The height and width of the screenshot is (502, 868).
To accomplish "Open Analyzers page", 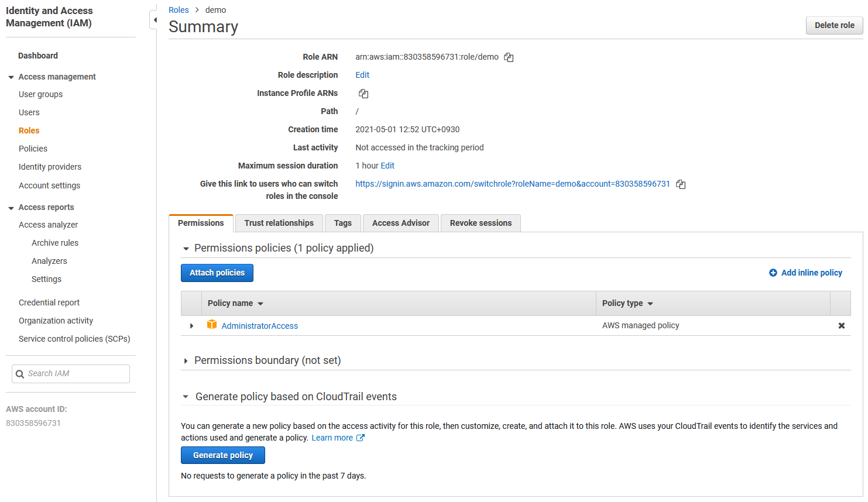I will point(49,261).
